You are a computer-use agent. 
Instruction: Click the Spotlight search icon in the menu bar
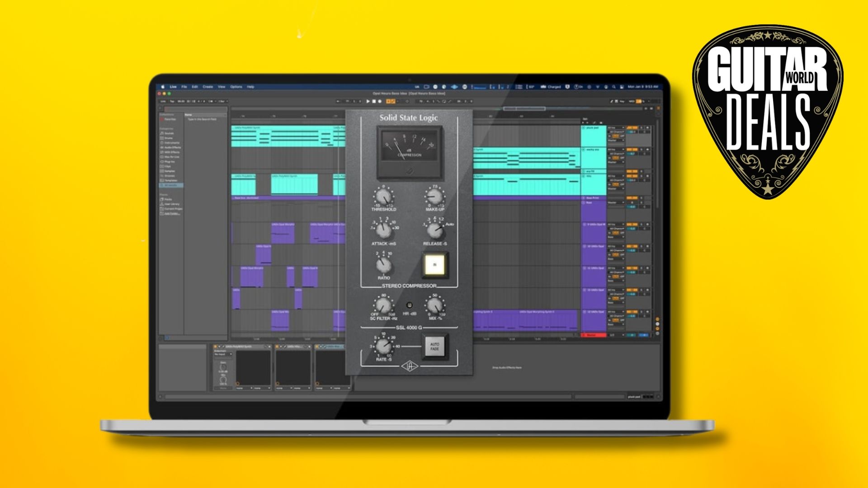coord(614,87)
